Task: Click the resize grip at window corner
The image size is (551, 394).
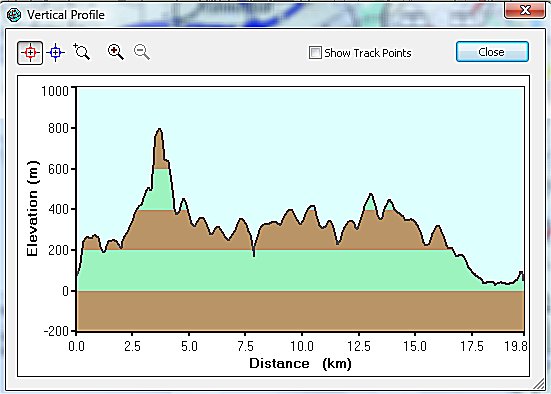Action: [539, 384]
